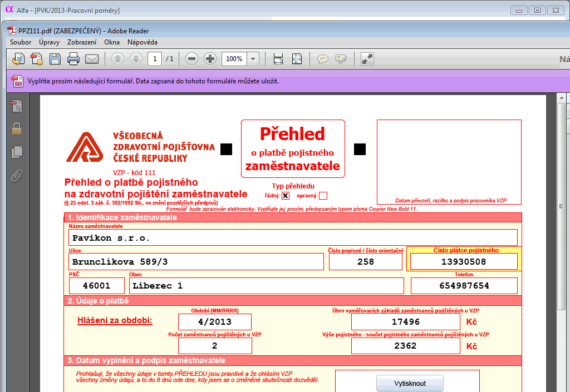Open the Úpravy menu
Viewport: 570px width, 392px height.
(49, 42)
